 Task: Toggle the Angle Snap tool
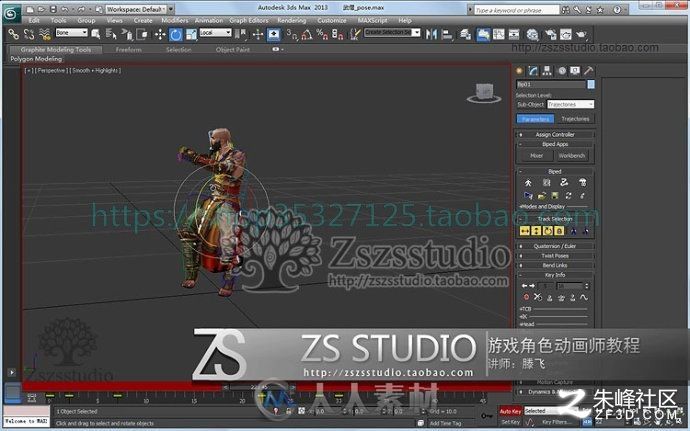click(x=307, y=34)
